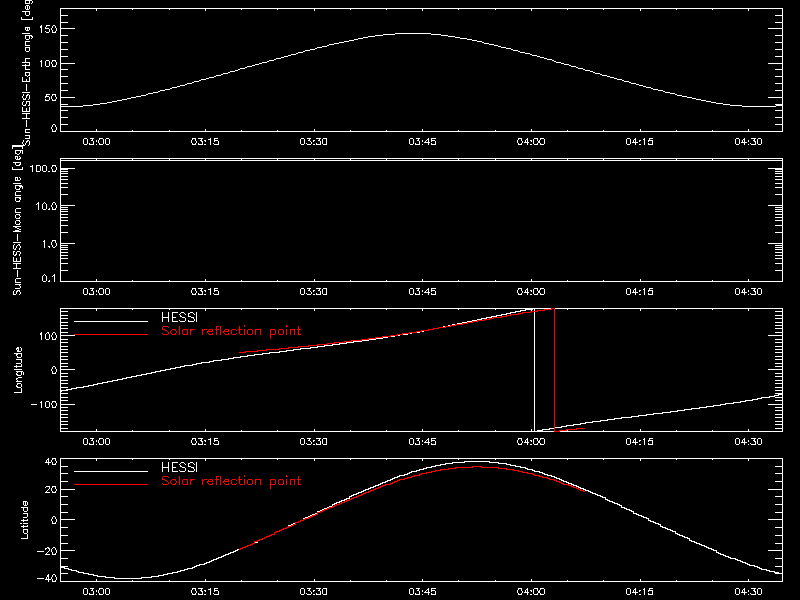Select "Solar reflection point" legend in Latitude plot
The height and width of the screenshot is (600, 800).
[x=231, y=481]
